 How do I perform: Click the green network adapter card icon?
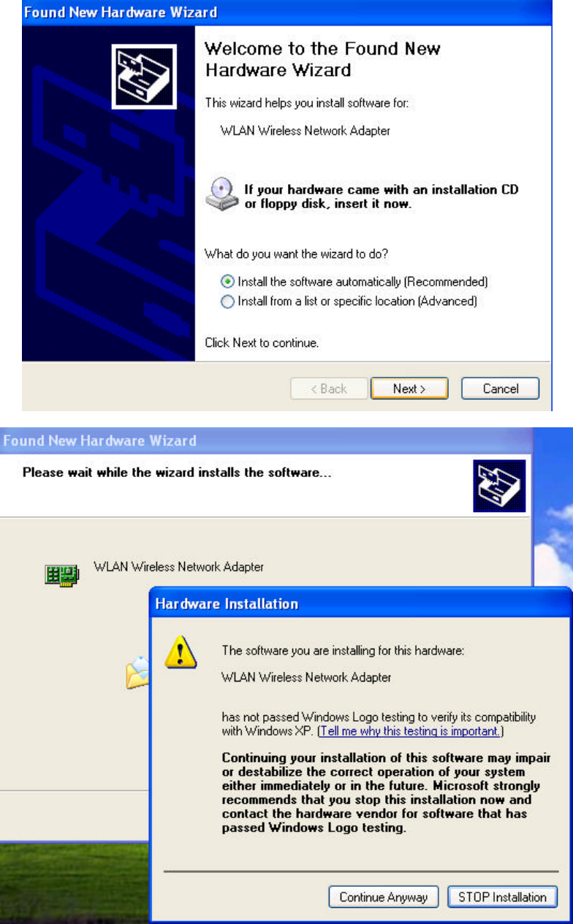click(x=58, y=576)
